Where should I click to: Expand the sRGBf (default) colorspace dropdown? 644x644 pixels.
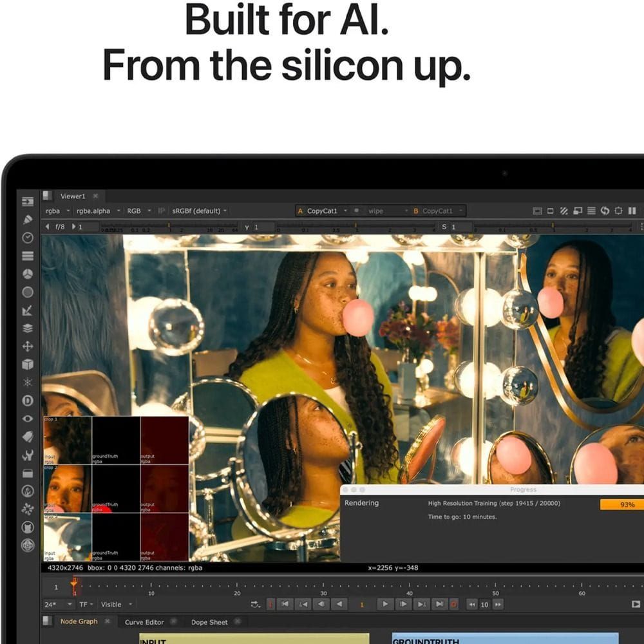coord(199,211)
